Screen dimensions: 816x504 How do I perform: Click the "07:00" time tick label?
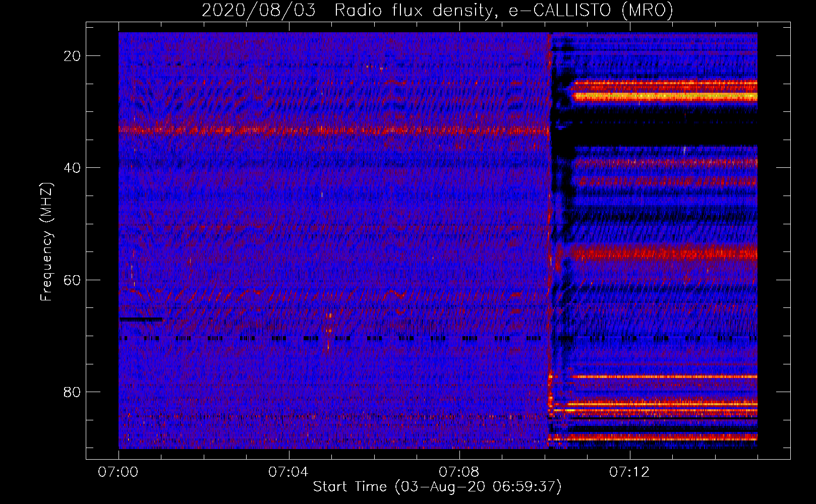119,472
